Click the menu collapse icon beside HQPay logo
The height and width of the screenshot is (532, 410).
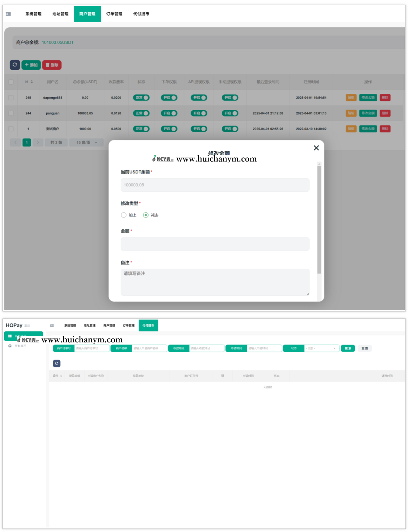pos(52,326)
